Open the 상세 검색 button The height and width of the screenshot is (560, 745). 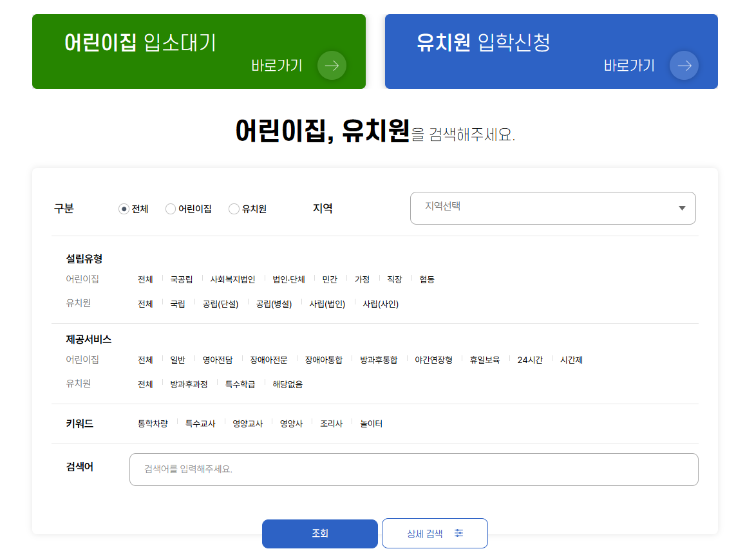coord(435,534)
